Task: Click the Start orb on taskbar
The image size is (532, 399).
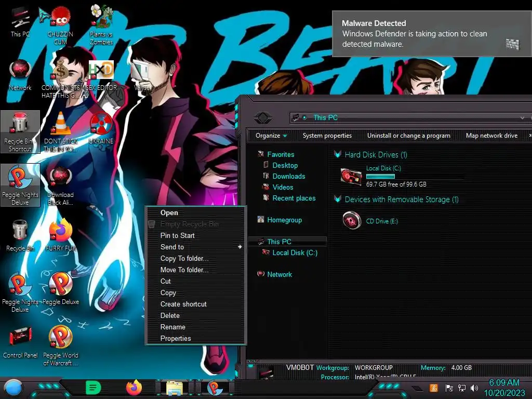Action: [14, 388]
